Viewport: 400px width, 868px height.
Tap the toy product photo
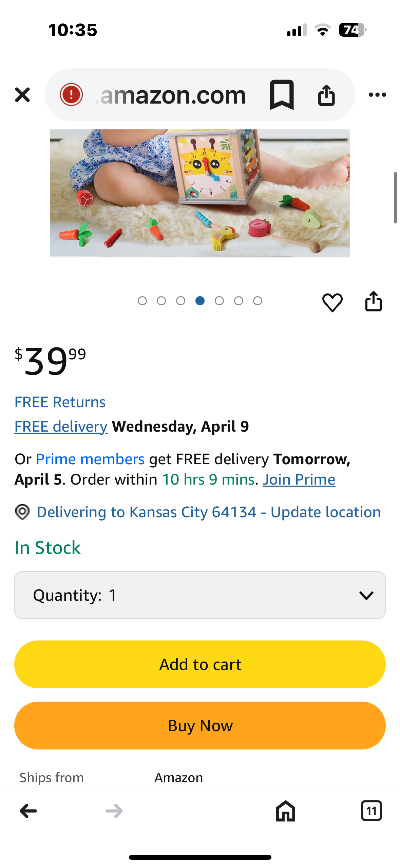click(200, 193)
